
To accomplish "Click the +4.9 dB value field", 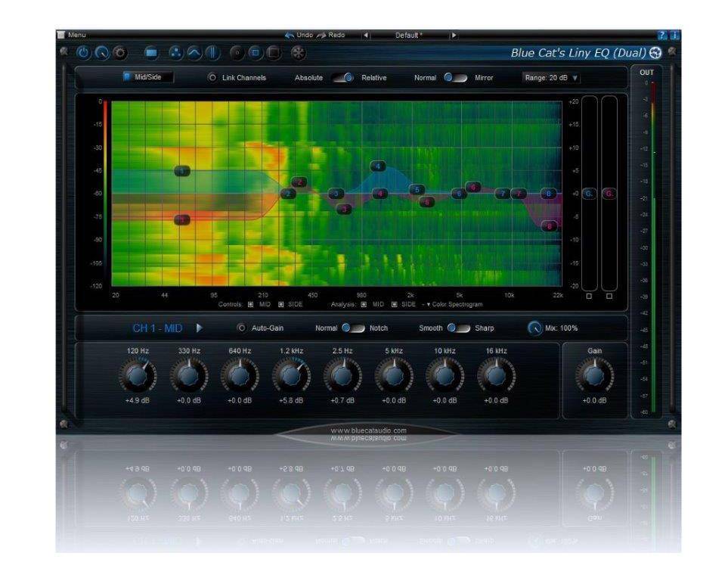I will [x=138, y=401].
